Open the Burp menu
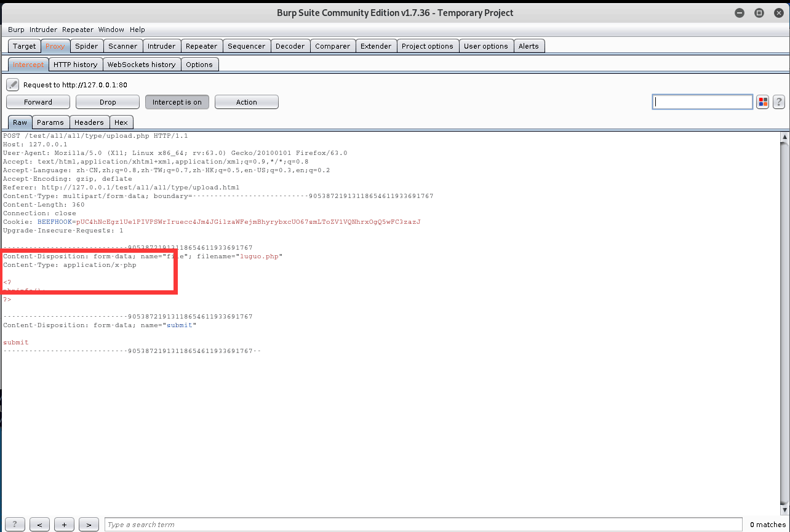The image size is (790, 532). (x=16, y=30)
